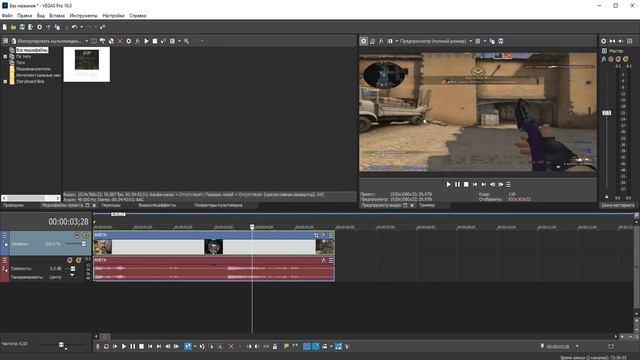640x360 pixels.
Task: Toggle solo on audio track header
Action: (78, 260)
